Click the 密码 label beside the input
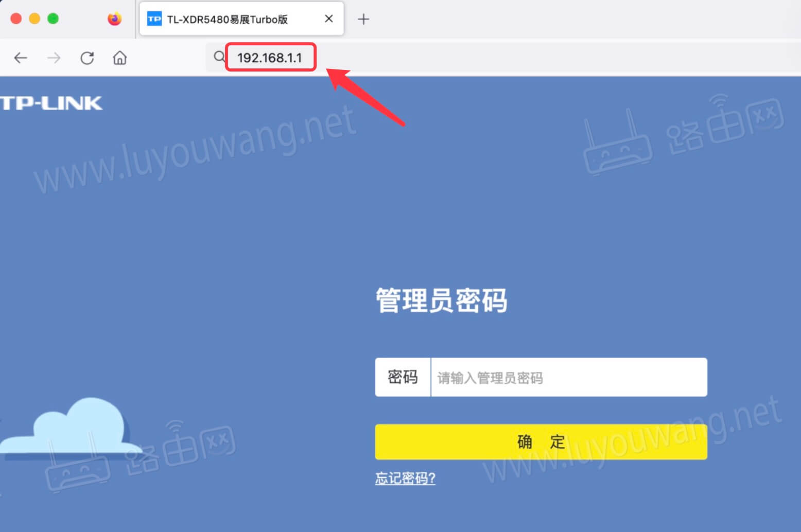The image size is (801, 532). coord(403,377)
